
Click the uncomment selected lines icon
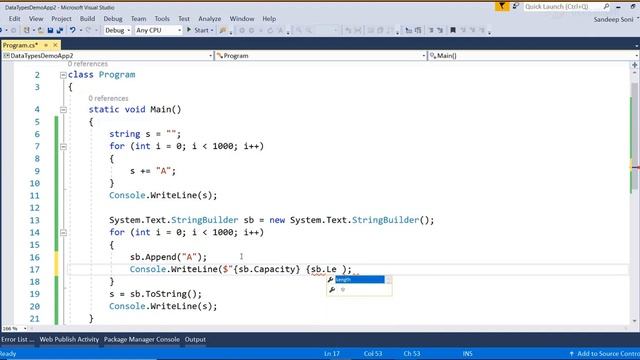[x=440, y=30]
